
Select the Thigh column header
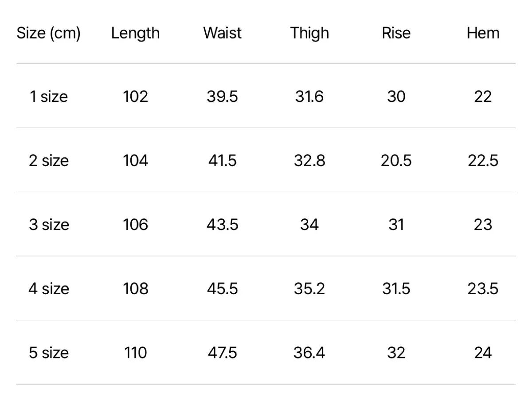click(x=309, y=33)
